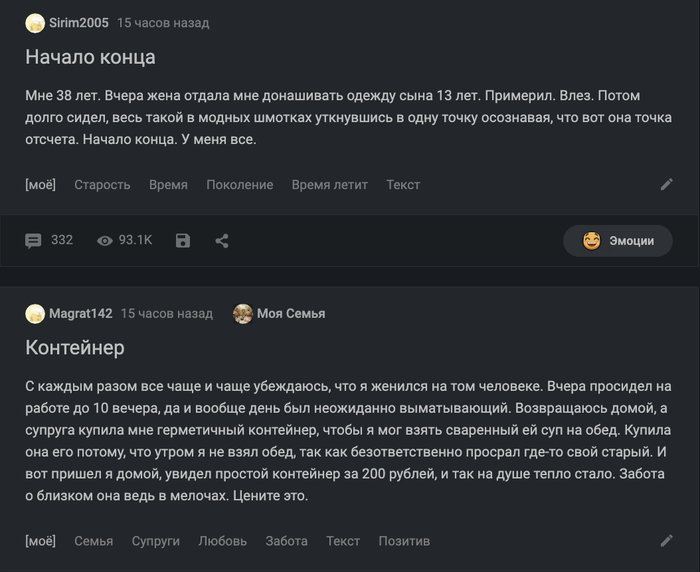Click the views eye icon with 93.1K
This screenshot has height=572, width=700.
coord(105,241)
